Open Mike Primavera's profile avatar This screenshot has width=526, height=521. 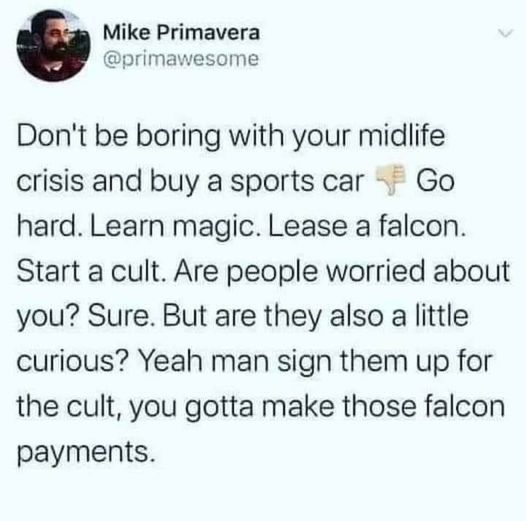click(53, 45)
